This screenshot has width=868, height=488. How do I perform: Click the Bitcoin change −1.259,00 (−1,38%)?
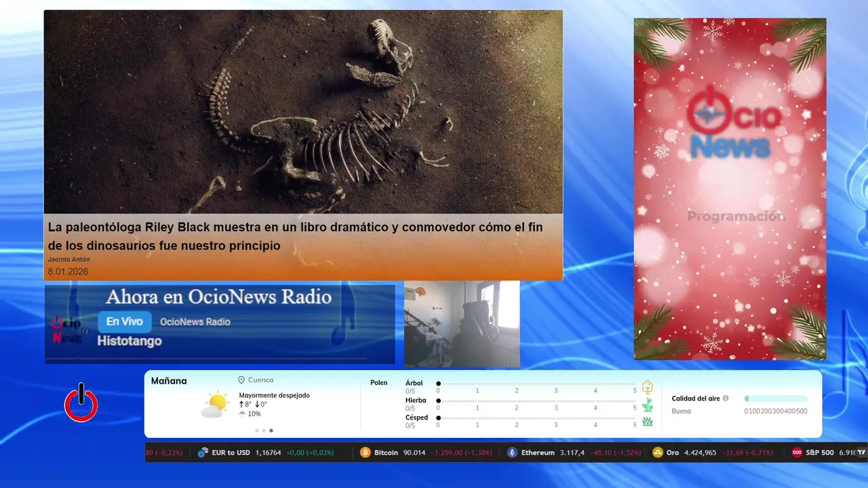tap(462, 453)
